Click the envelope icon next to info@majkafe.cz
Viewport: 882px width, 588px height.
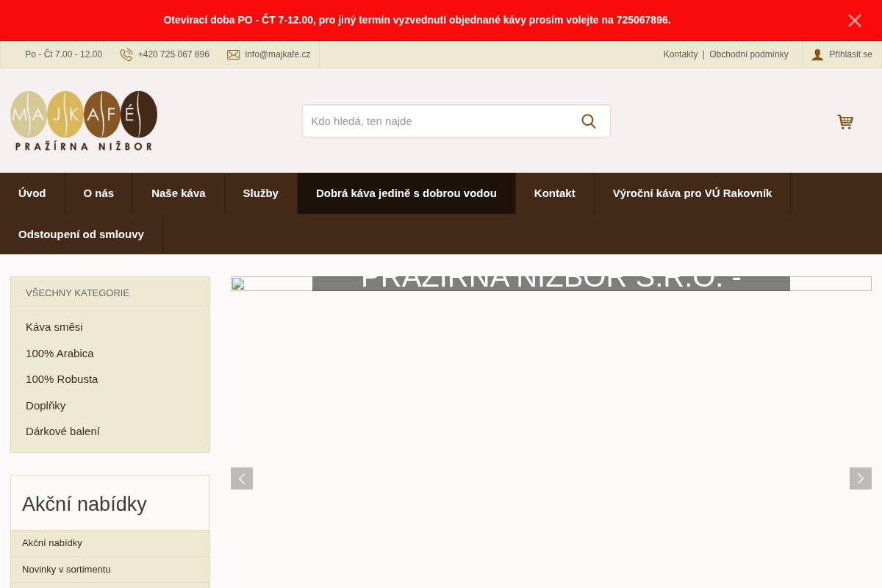[x=234, y=54]
